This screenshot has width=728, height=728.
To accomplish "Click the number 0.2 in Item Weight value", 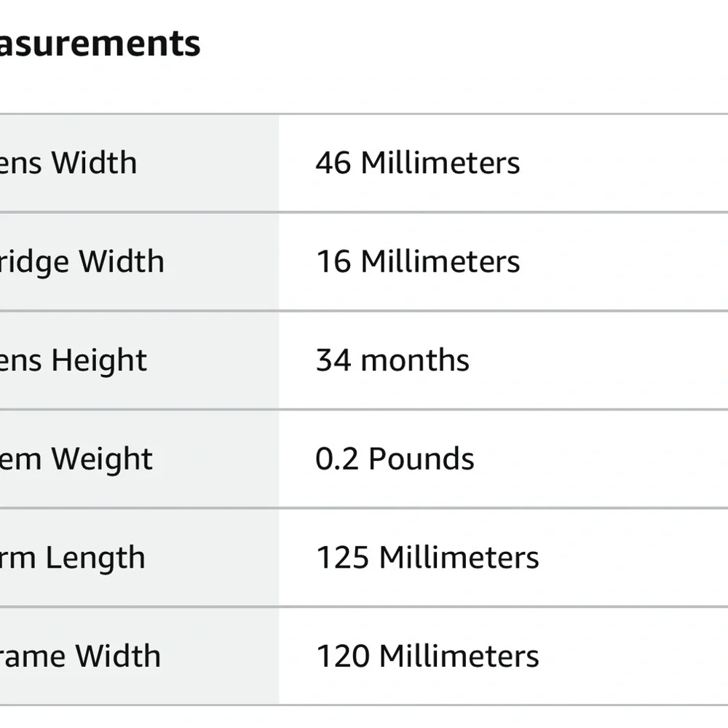I will pos(337,459).
